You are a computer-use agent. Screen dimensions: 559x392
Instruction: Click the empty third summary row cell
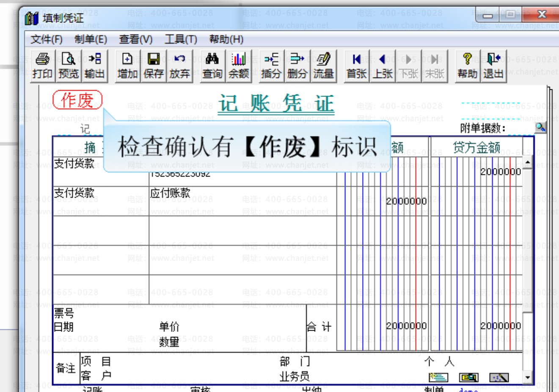click(x=101, y=230)
